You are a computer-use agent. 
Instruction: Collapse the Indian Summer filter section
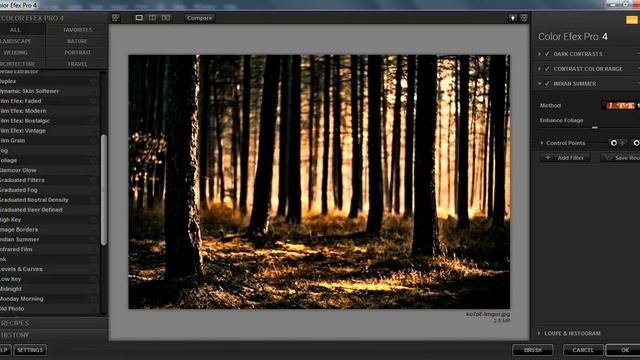click(x=539, y=84)
